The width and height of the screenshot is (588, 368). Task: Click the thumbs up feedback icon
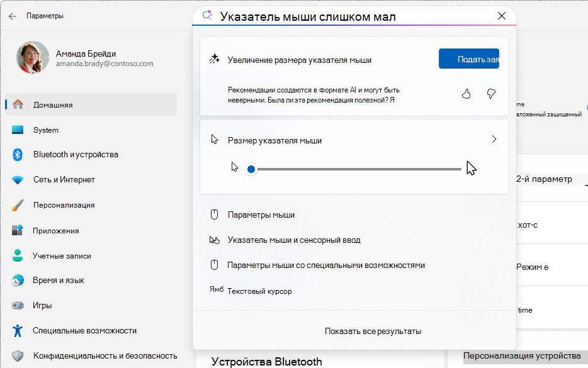tap(466, 93)
